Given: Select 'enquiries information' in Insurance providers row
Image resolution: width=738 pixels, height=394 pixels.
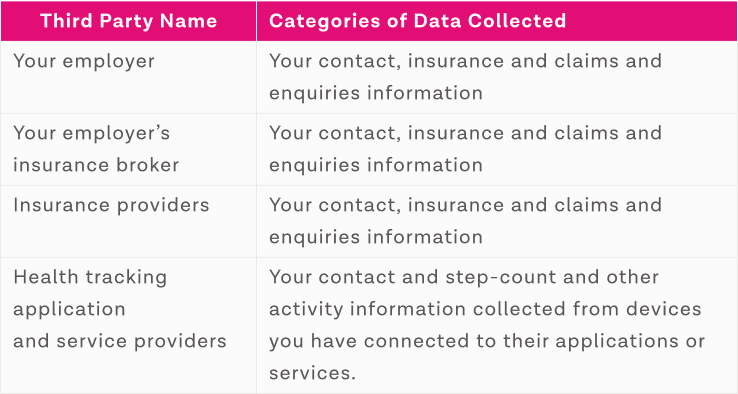Looking at the screenshot, I should pyautogui.click(x=376, y=237).
